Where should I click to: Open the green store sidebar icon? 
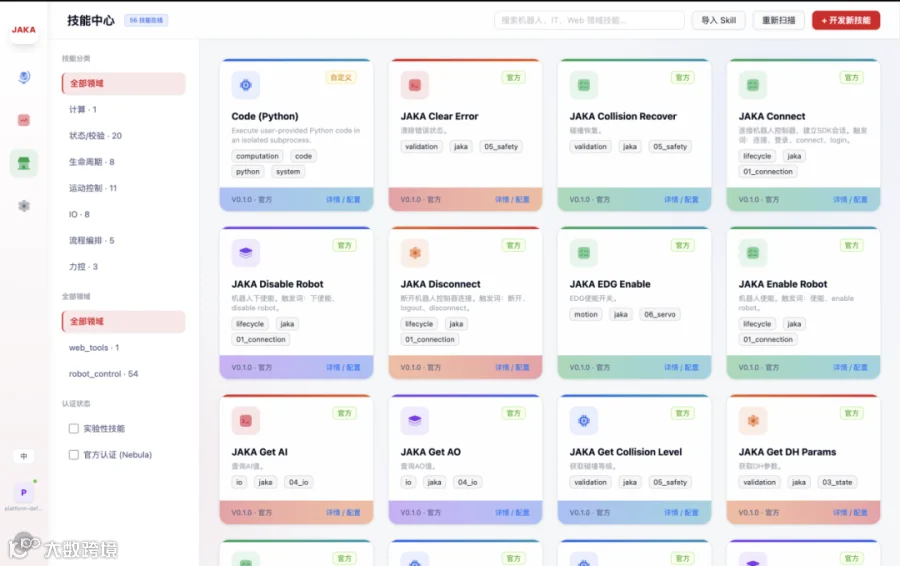[x=24, y=163]
